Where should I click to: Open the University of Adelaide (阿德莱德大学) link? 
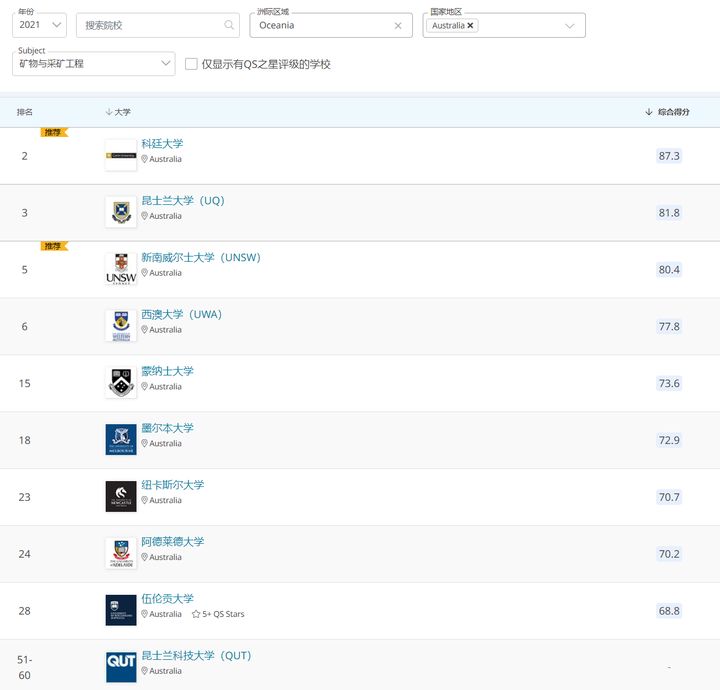tap(173, 542)
